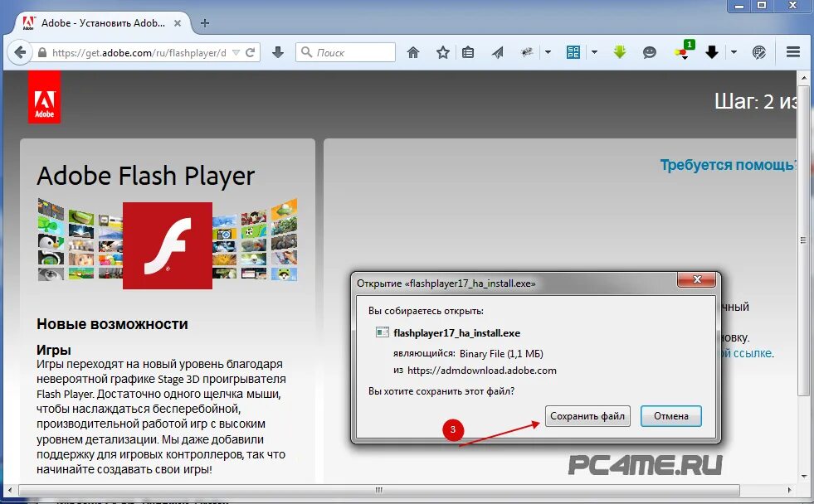Maximize the Firefox window

point(762,6)
